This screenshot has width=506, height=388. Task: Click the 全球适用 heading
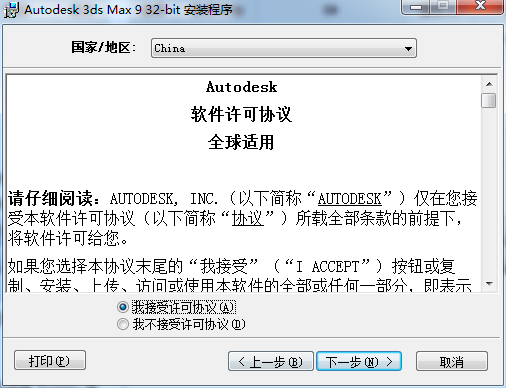241,142
